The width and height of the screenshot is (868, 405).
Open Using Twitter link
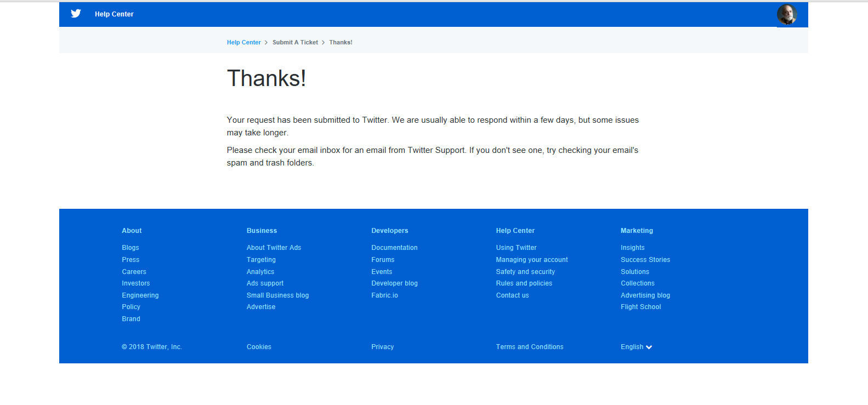pyautogui.click(x=516, y=248)
